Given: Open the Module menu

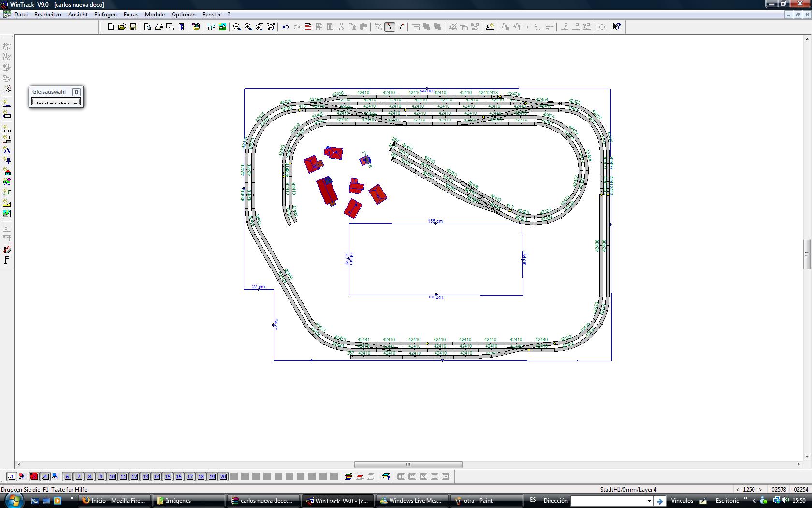Looking at the screenshot, I should click(155, 15).
